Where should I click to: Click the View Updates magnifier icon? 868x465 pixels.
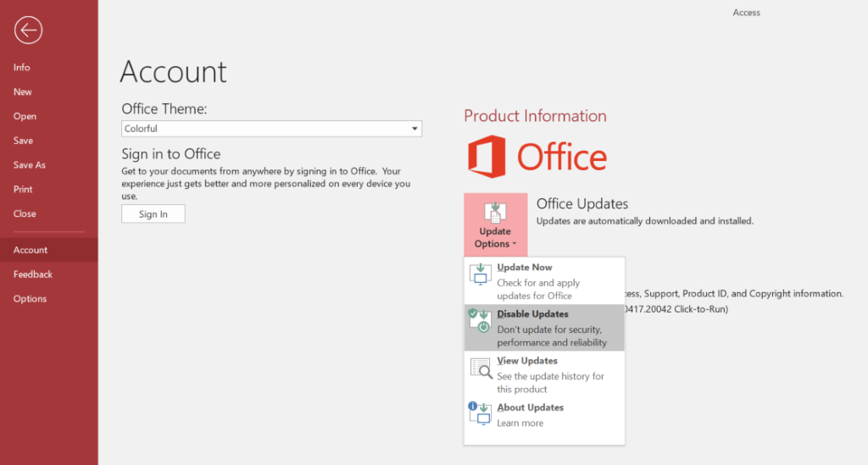click(481, 368)
